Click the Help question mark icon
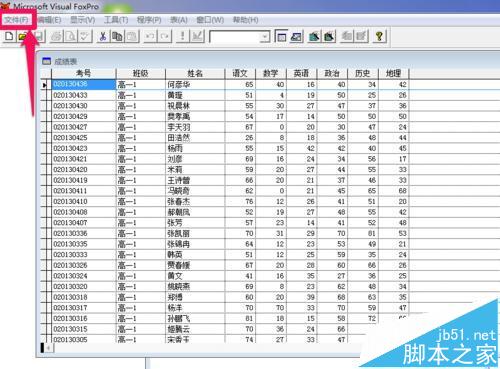The width and height of the screenshot is (500, 369). click(379, 36)
